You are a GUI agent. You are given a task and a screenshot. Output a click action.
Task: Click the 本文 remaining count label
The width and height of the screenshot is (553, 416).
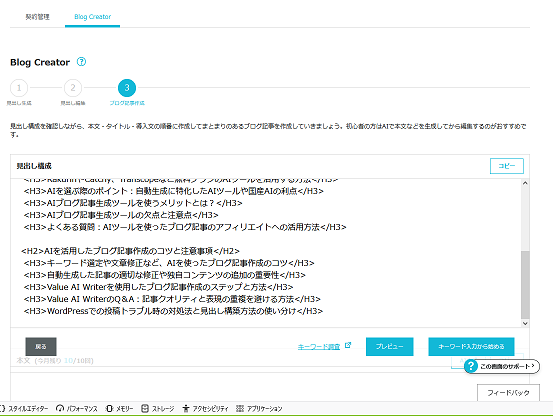point(55,361)
